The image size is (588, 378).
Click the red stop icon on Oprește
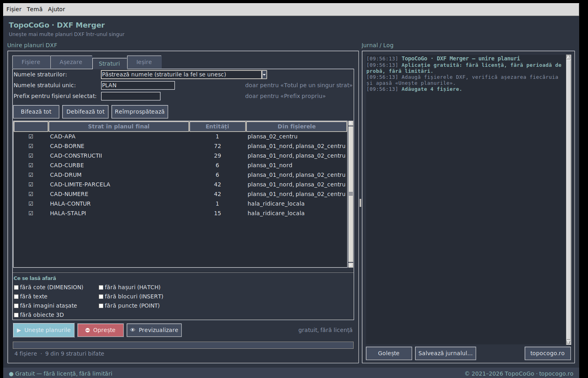pos(88,330)
